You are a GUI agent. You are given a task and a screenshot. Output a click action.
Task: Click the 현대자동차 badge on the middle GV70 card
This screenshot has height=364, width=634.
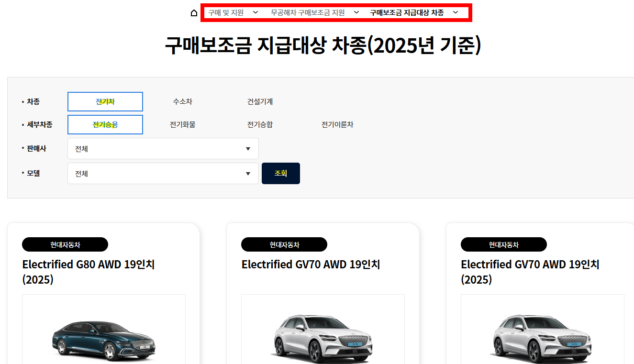pos(284,244)
